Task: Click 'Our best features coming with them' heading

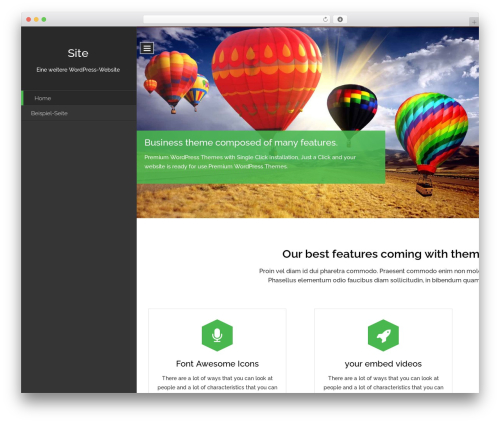Action: [x=380, y=254]
